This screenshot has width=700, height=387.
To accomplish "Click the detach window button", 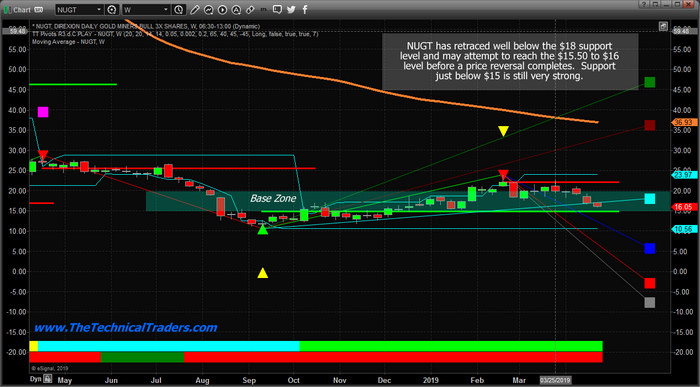I will coord(655,4).
